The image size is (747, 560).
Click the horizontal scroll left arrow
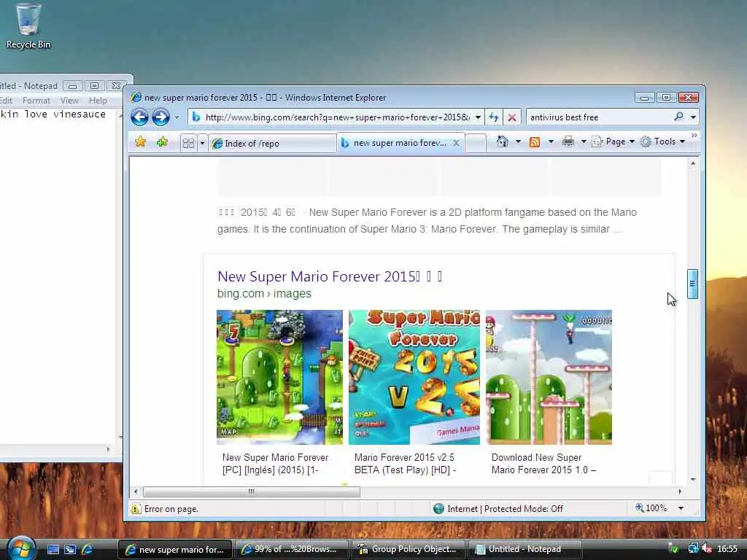pos(136,491)
